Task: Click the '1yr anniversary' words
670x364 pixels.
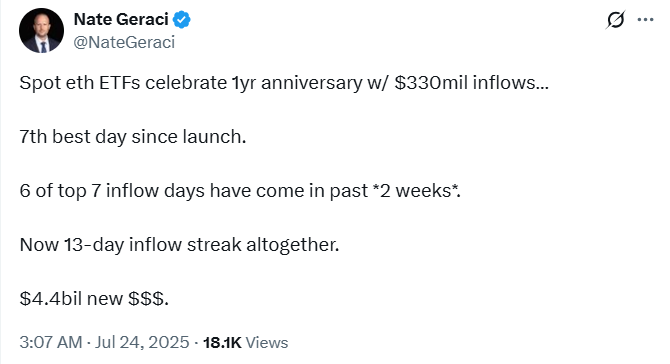Action: [297, 83]
